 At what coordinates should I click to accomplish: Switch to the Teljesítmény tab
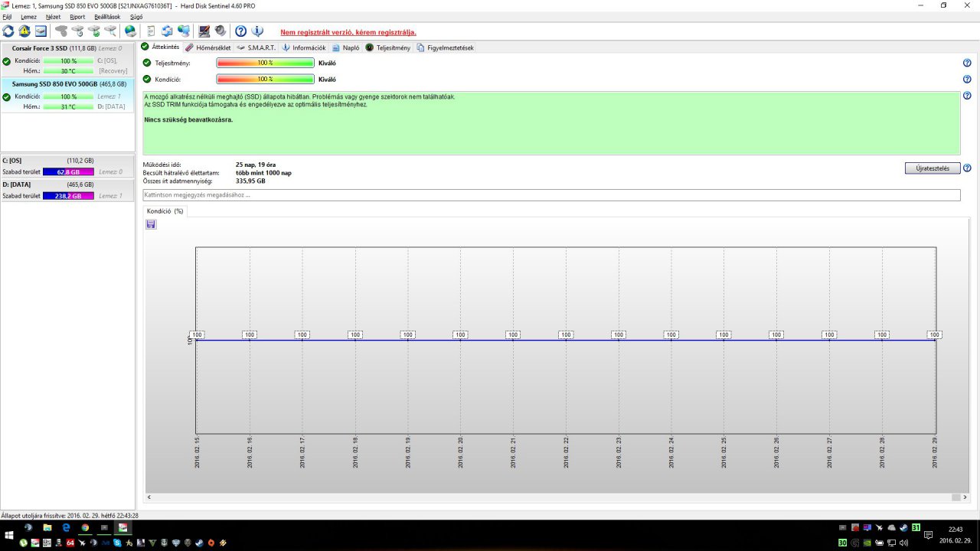click(388, 47)
